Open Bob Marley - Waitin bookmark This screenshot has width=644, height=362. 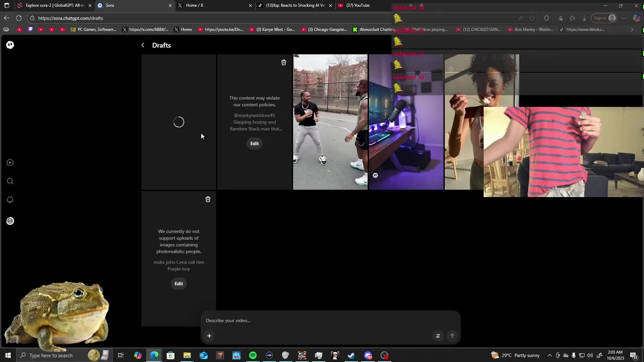(x=530, y=30)
